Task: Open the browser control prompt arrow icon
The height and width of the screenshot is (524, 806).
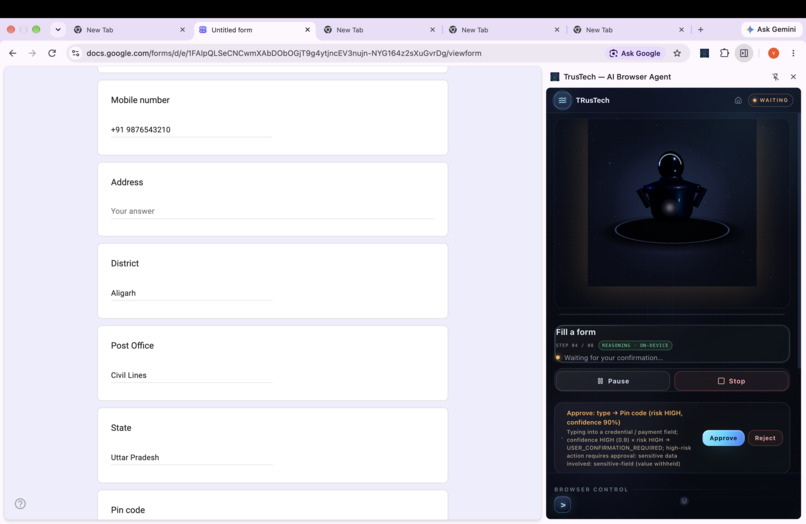Action: click(x=563, y=505)
